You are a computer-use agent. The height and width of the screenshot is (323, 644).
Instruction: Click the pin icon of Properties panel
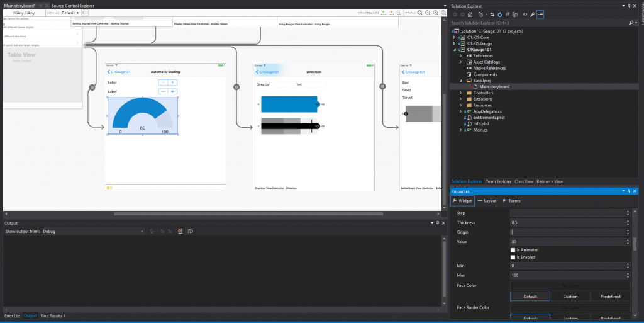click(629, 191)
